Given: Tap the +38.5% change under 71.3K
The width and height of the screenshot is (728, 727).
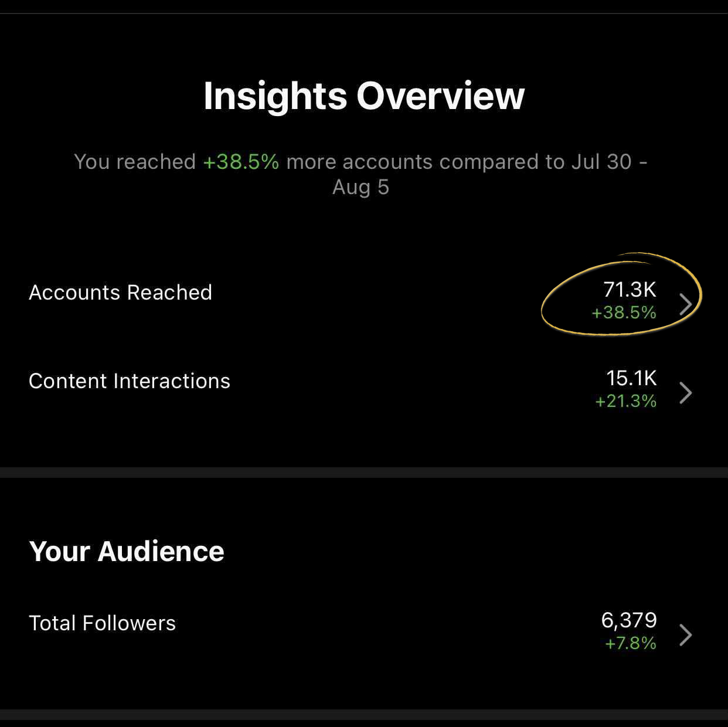Looking at the screenshot, I should tap(624, 312).
